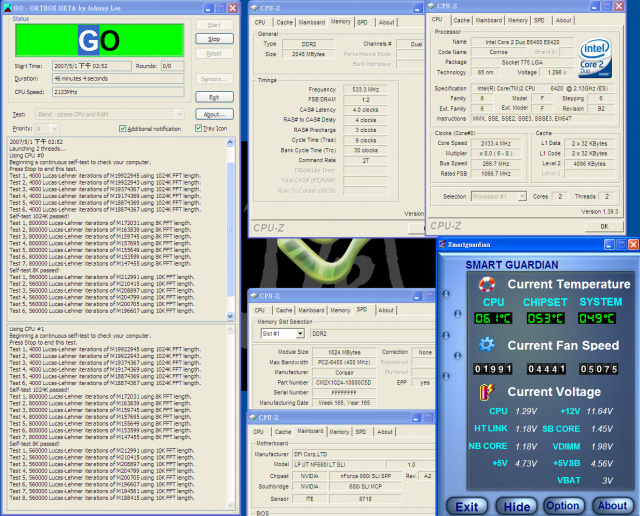
Task: Close the Smartguardian window
Action: click(633, 245)
